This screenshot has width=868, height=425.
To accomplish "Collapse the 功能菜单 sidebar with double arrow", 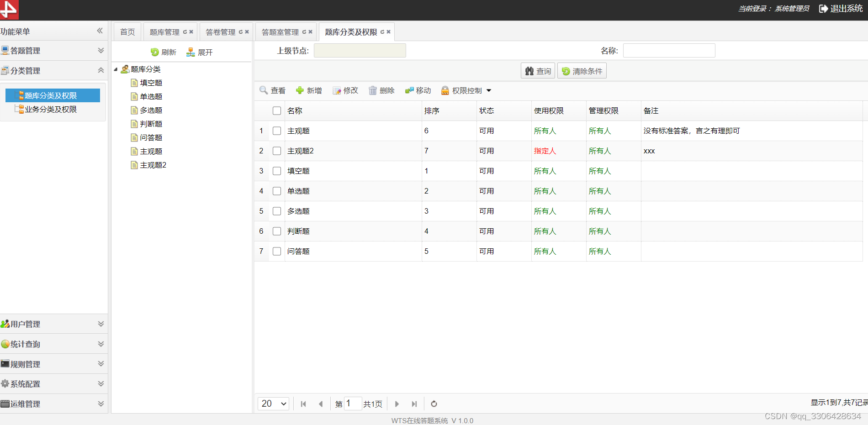I will (x=100, y=31).
